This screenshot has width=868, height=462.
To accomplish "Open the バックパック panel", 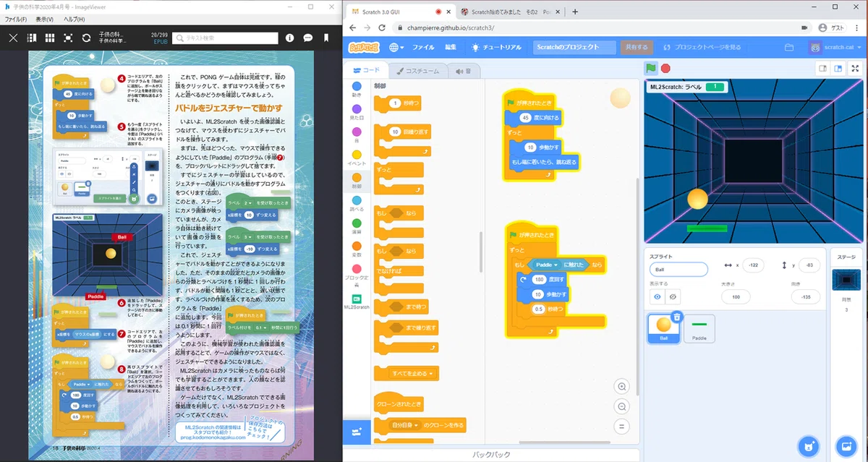I will click(x=491, y=454).
